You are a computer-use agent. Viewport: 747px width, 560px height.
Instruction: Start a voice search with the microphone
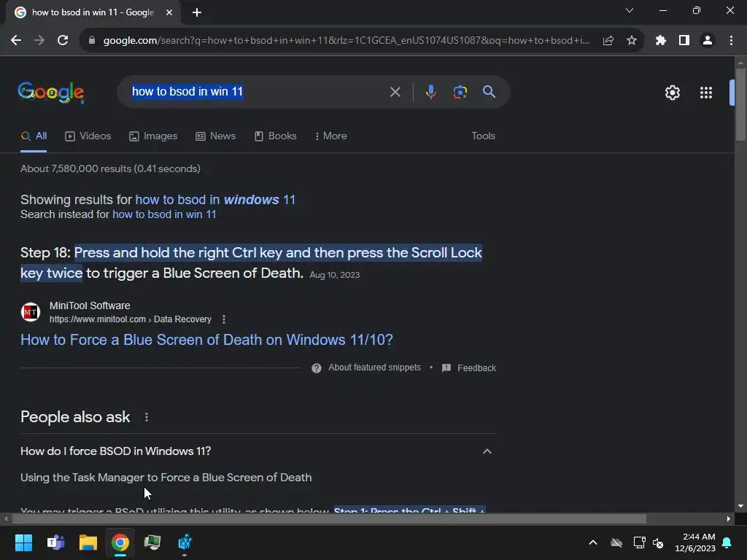(430, 92)
